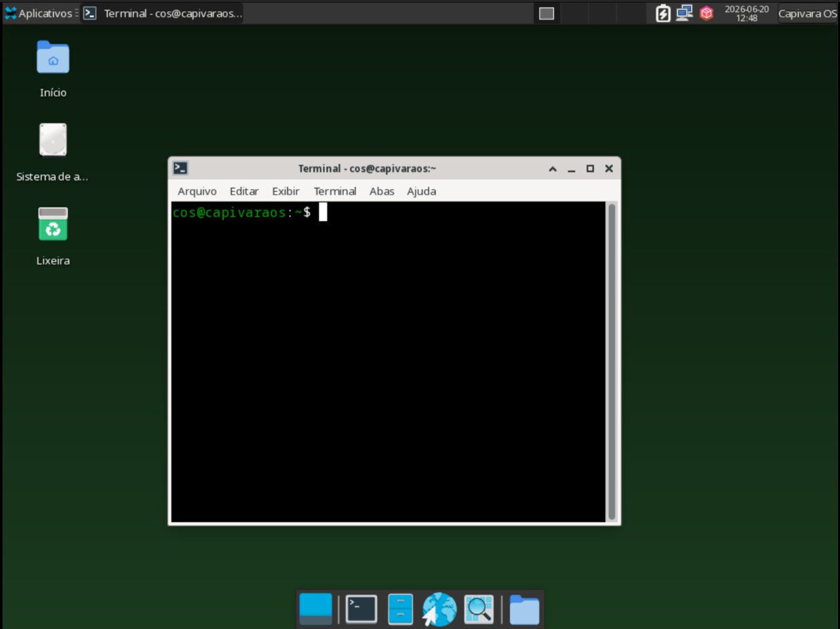Open file manager cabinet icon in dock
The image size is (840, 629).
click(400, 609)
